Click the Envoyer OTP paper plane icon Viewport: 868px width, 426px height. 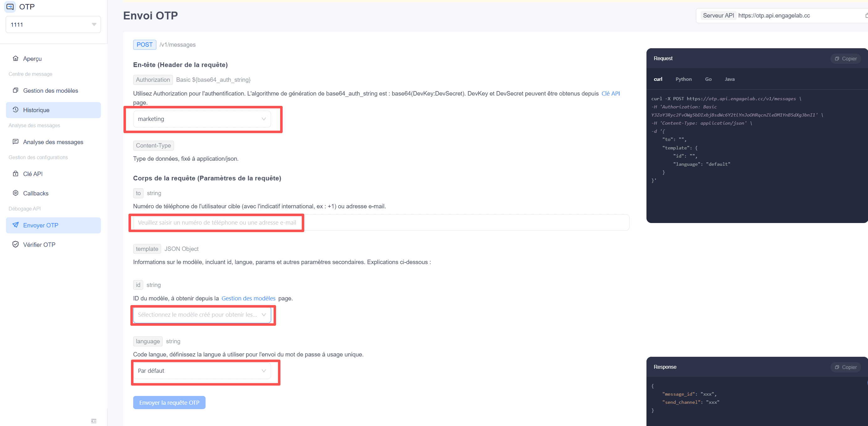coord(15,225)
